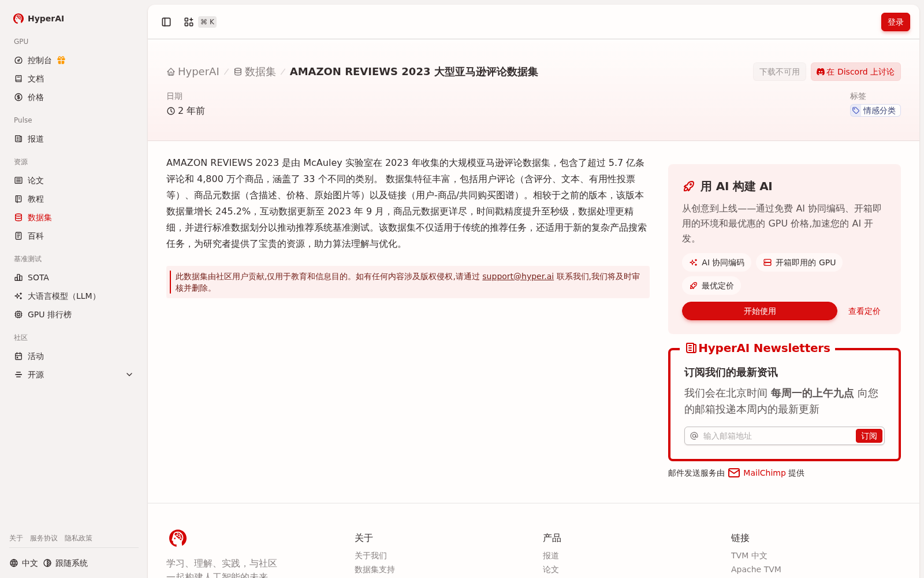Click the 开箱即用的 GPU chip
Screen dimensions: 924x578
[x=799, y=262]
